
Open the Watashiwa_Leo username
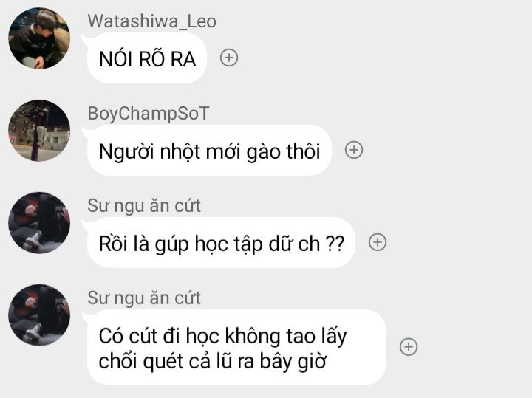pyautogui.click(x=152, y=21)
